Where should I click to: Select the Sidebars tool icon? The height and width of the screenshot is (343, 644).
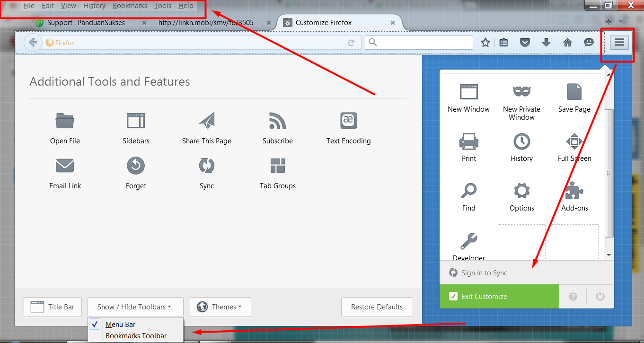tap(136, 121)
